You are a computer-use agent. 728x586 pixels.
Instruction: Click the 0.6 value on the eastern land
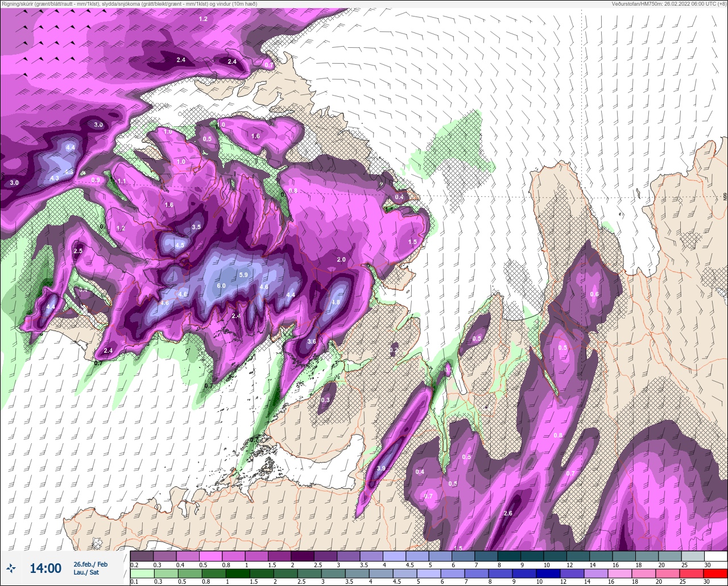pyautogui.click(x=594, y=294)
